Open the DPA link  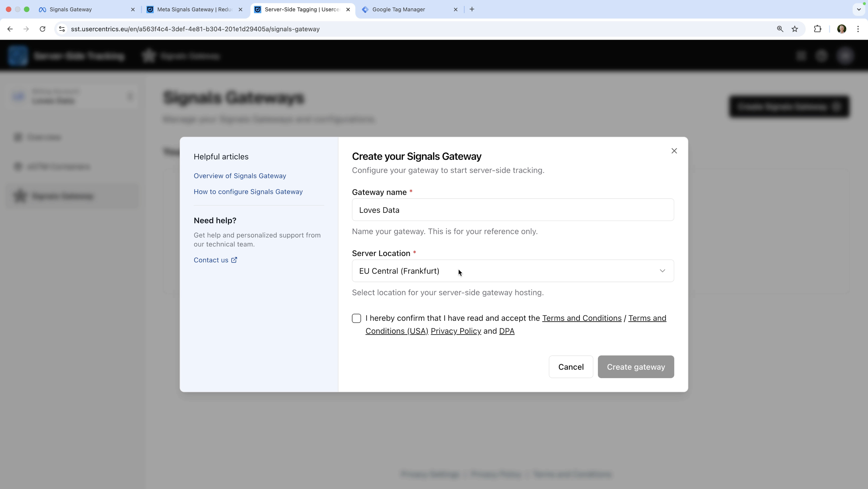coord(506,331)
